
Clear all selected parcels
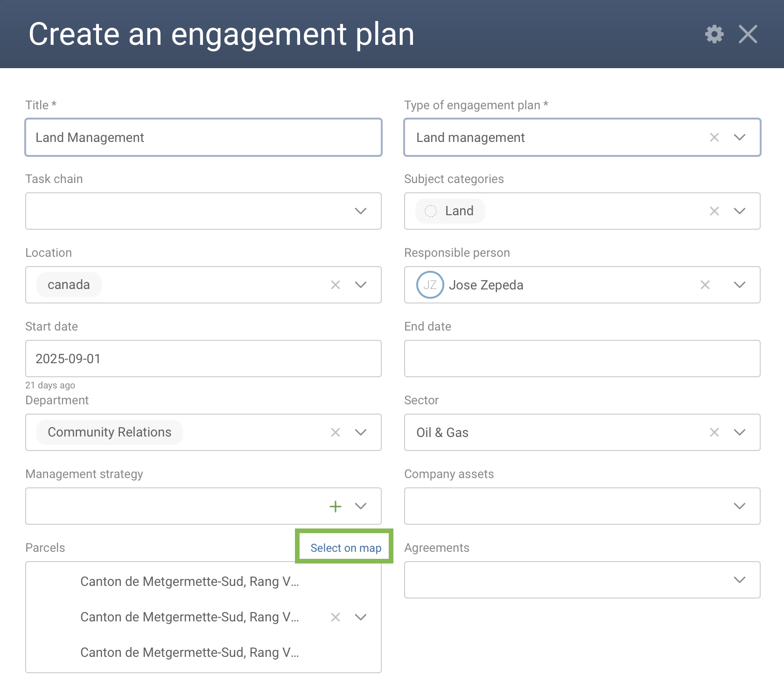coord(335,617)
